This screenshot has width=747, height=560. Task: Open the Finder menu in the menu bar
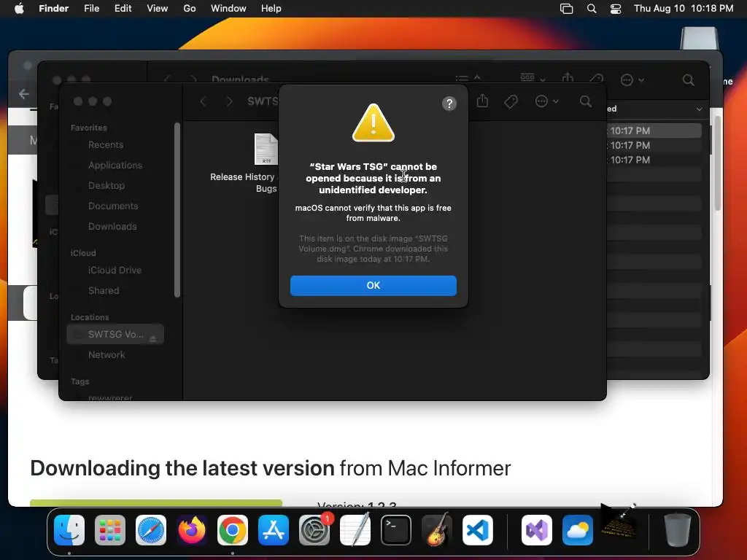click(53, 9)
